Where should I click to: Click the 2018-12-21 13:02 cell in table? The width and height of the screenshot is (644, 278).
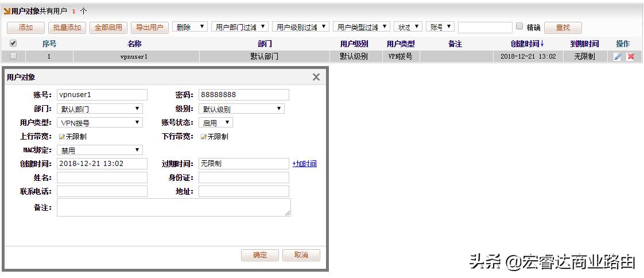[528, 56]
